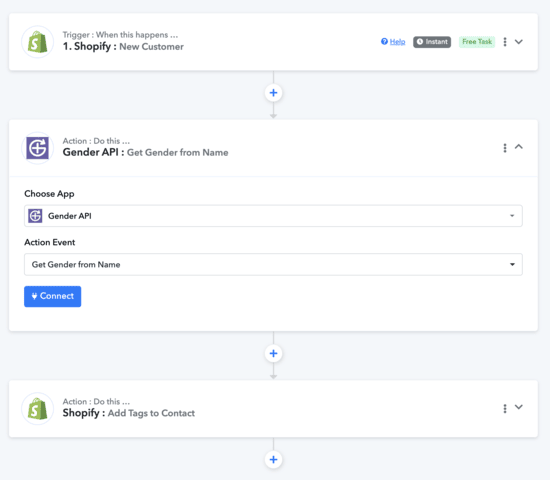Open the three-dot menu for Gender API step
This screenshot has height=480, width=550.
(505, 148)
